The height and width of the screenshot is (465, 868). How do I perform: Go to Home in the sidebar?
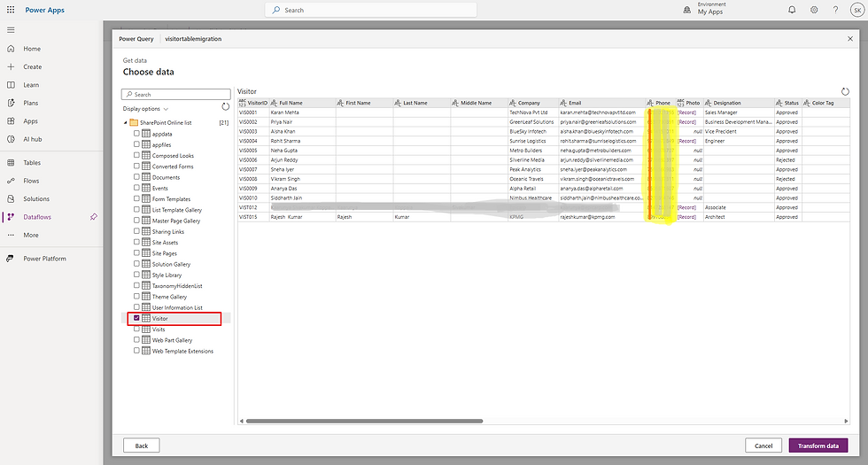tap(32, 49)
